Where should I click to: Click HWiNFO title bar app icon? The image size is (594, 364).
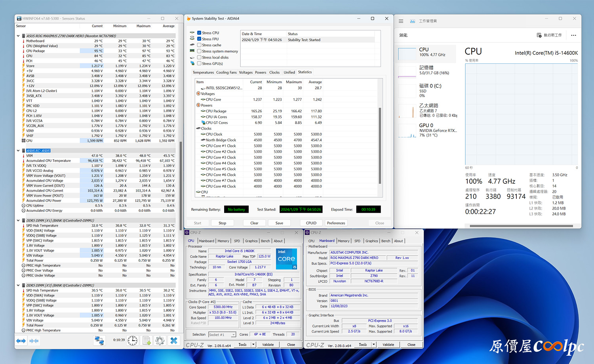[x=19, y=19]
